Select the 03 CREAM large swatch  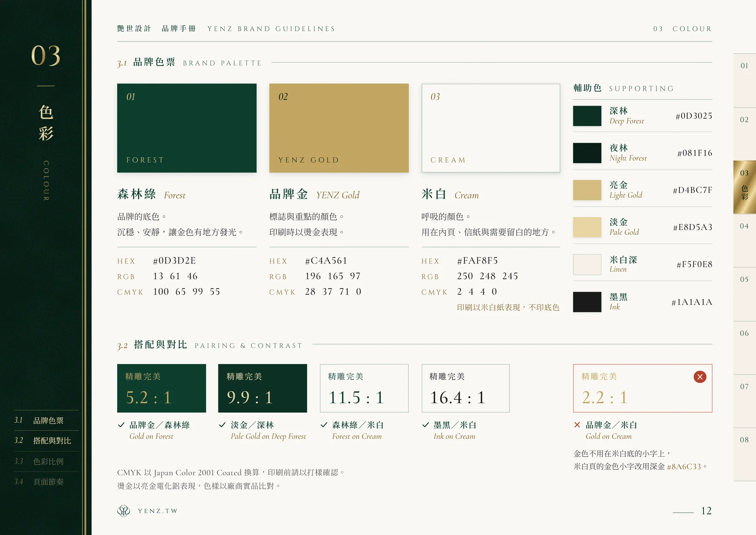pyautogui.click(x=491, y=128)
